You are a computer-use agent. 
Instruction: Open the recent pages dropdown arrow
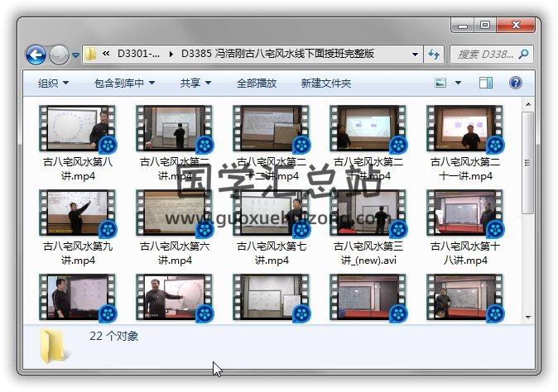pyautogui.click(x=75, y=55)
